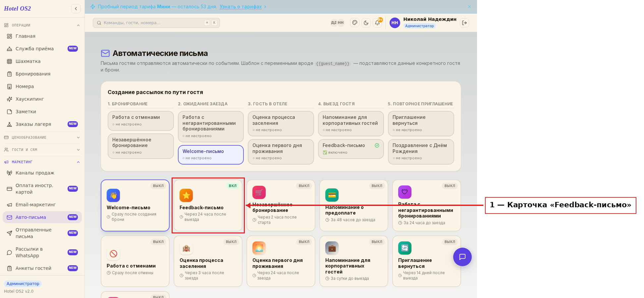Image resolution: width=644 pixels, height=298 pixels.
Task: Select Авто-письма in the sidebar
Action: [x=42, y=217]
